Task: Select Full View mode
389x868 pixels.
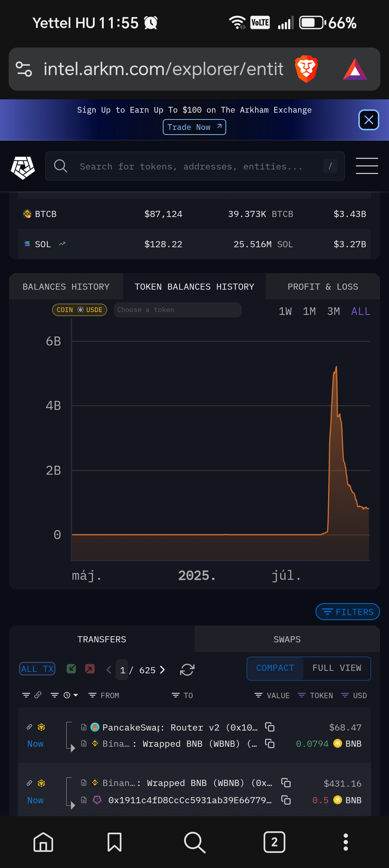Action: (337, 668)
